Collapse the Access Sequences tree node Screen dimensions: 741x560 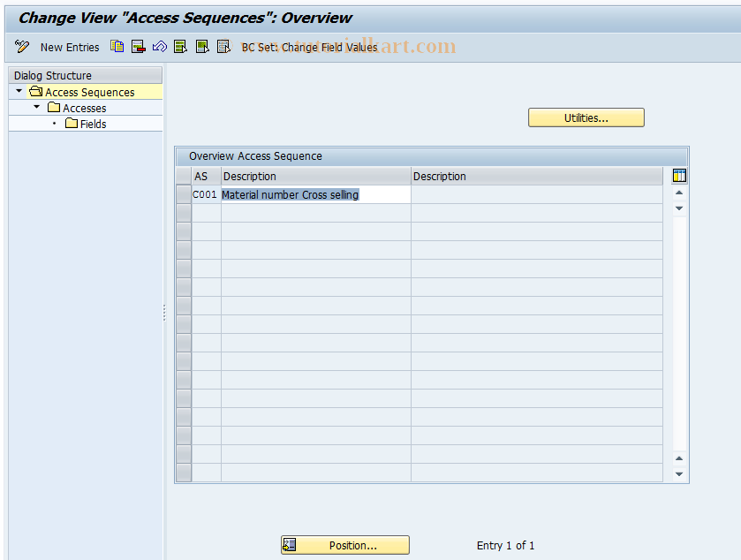(19, 91)
